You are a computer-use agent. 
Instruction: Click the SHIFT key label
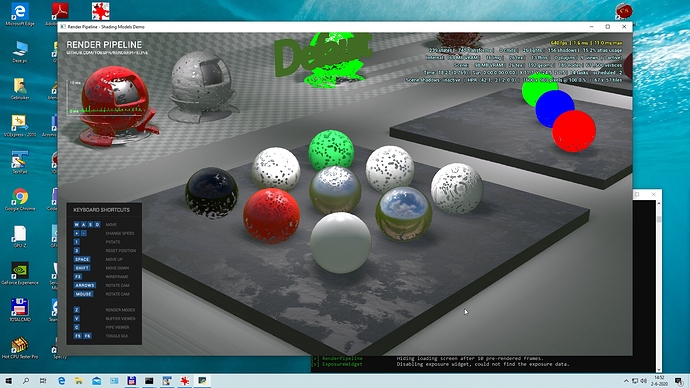tap(82, 268)
